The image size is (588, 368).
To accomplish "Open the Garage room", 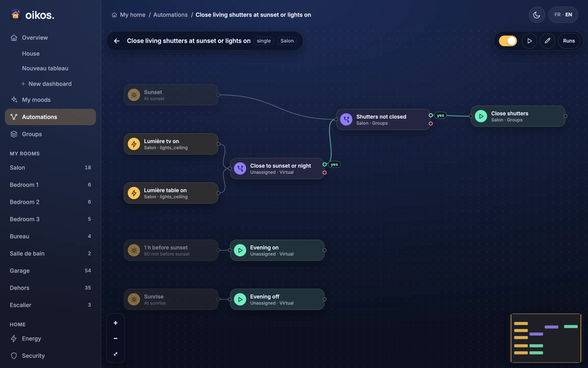I will 50,271.
